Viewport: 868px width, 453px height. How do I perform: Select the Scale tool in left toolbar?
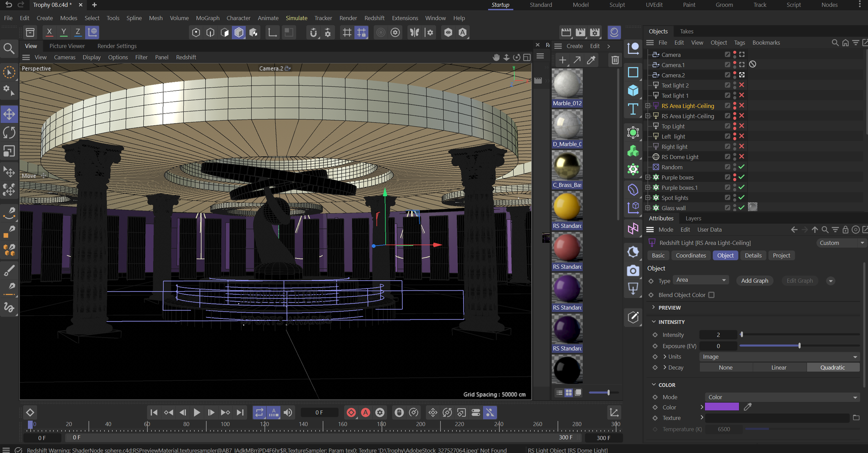[9, 151]
